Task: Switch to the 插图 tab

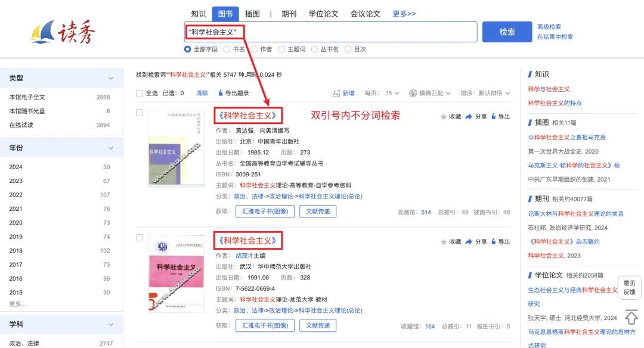Action: click(x=252, y=14)
